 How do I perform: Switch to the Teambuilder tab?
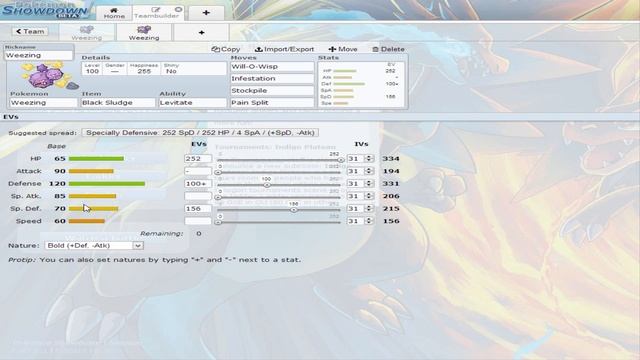157,13
